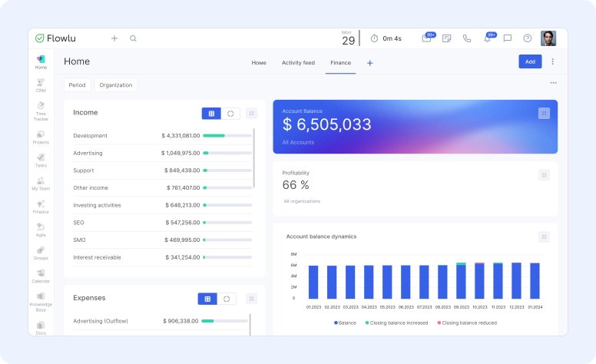Click the quick-create plus icon in top bar
The width and height of the screenshot is (596, 364).
[x=114, y=38]
